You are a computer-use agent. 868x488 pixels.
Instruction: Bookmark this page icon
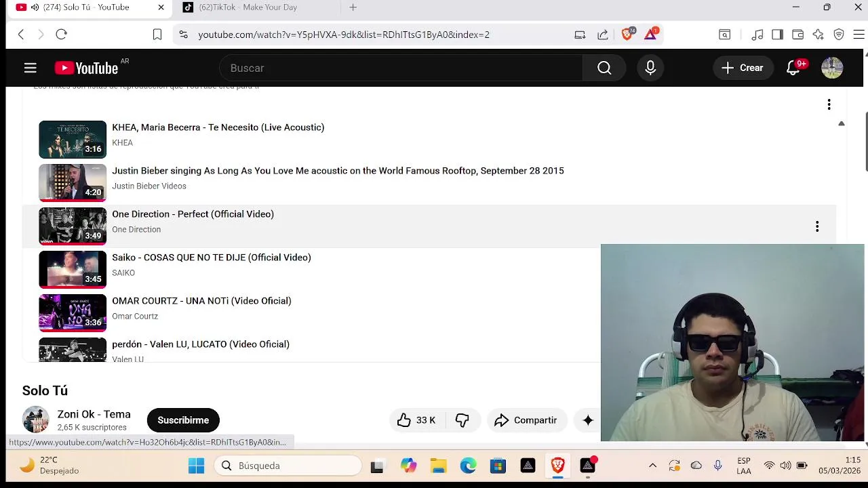tap(157, 35)
